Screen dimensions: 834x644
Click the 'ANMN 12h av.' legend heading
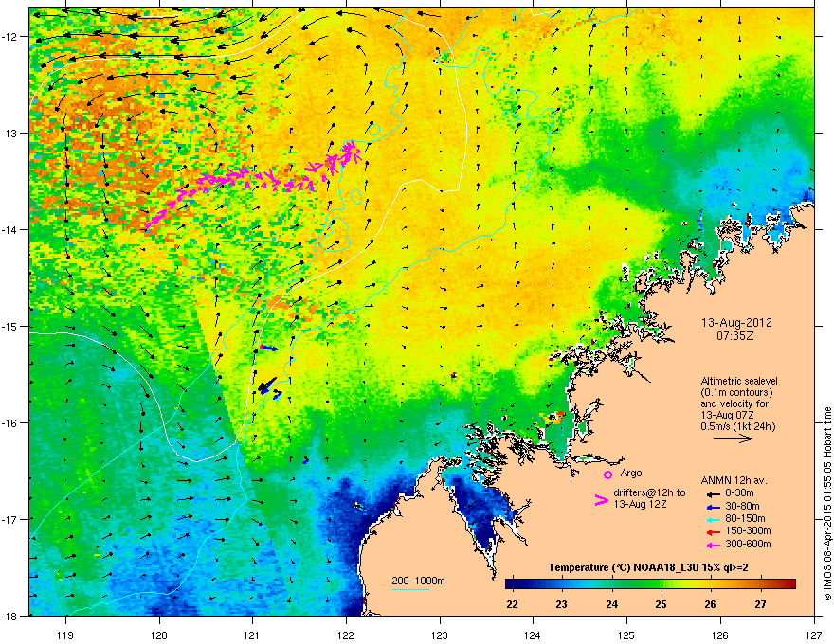coord(734,480)
